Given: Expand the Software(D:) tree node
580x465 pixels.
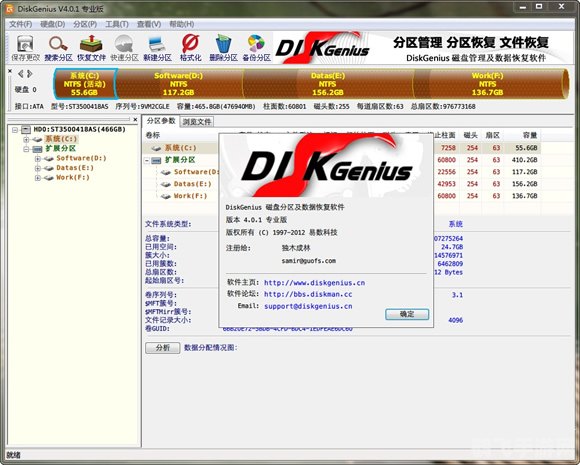Looking at the screenshot, I should (x=38, y=159).
